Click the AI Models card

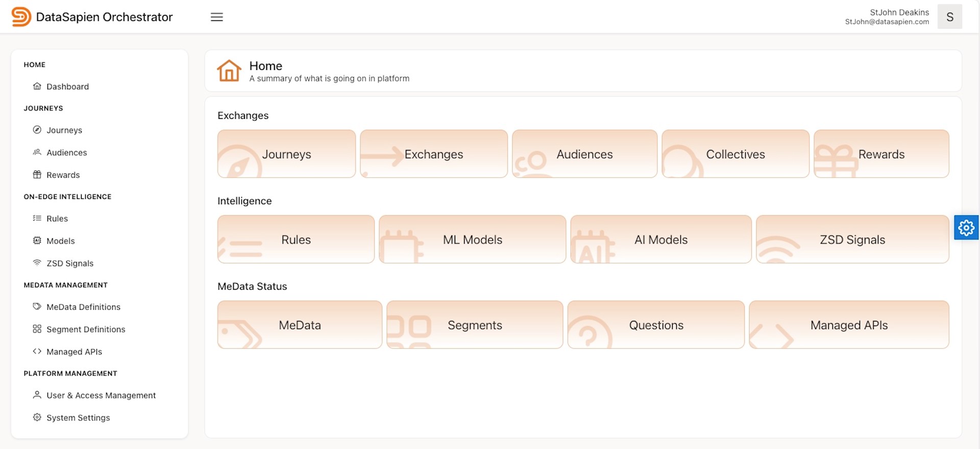660,240
